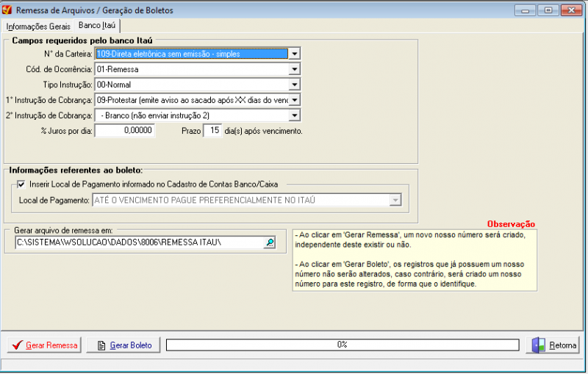Image resolution: width=588 pixels, height=374 pixels.
Task: Click the % Juros por dia input
Action: tap(124, 130)
